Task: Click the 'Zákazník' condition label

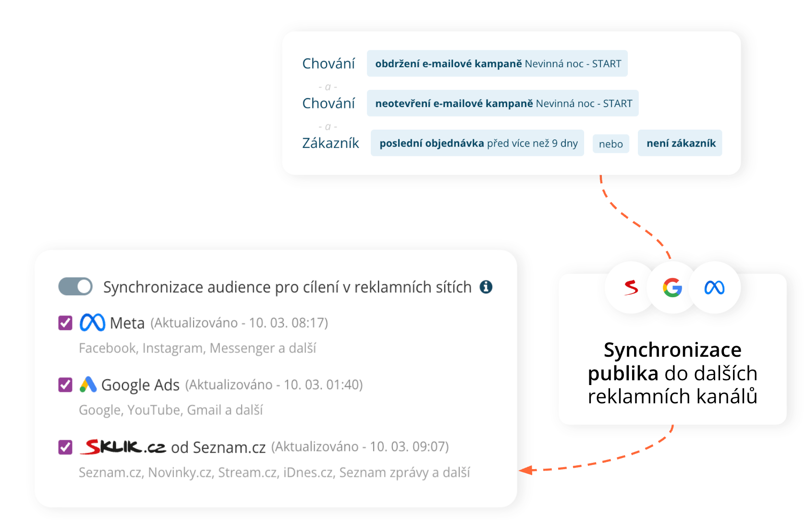Action: pos(330,143)
